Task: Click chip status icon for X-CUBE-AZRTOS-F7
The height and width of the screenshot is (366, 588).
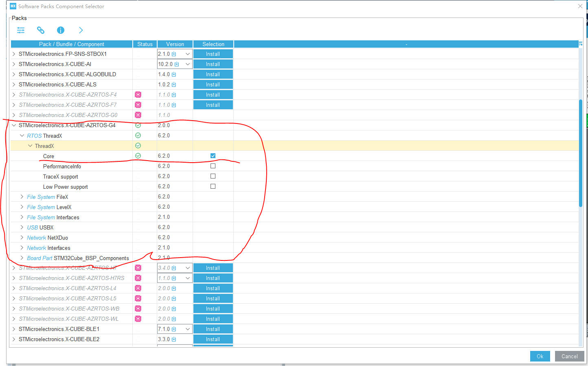Action: click(x=138, y=105)
